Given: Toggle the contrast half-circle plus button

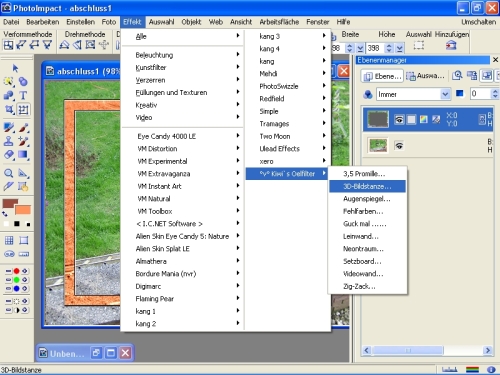Looking at the screenshot, I should pos(25,310).
